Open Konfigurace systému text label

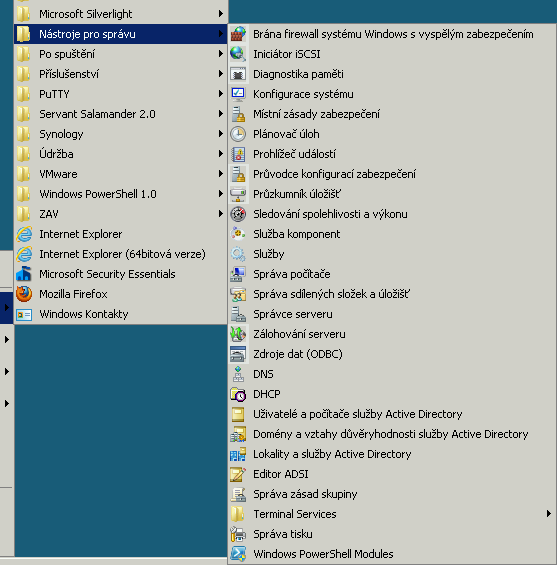(303, 94)
